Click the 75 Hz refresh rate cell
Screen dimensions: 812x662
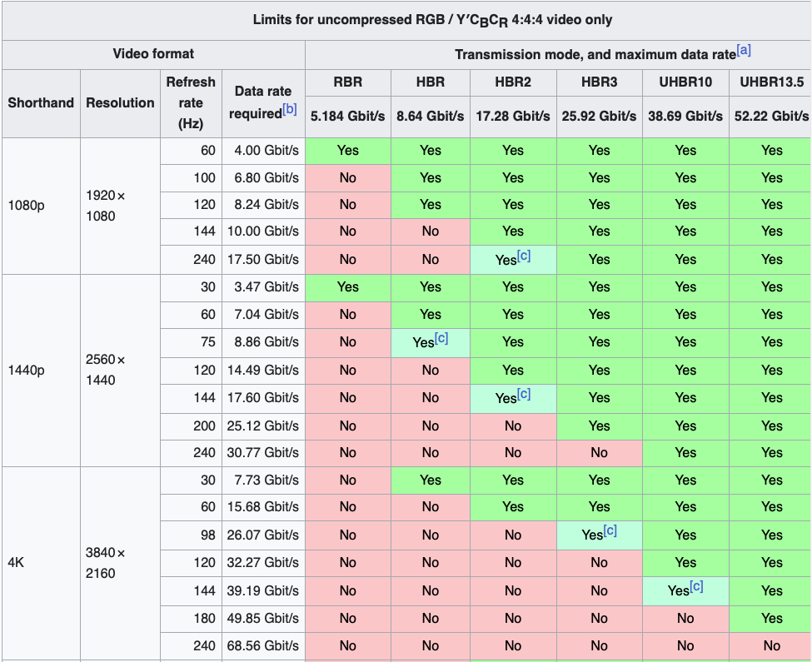coord(191,342)
